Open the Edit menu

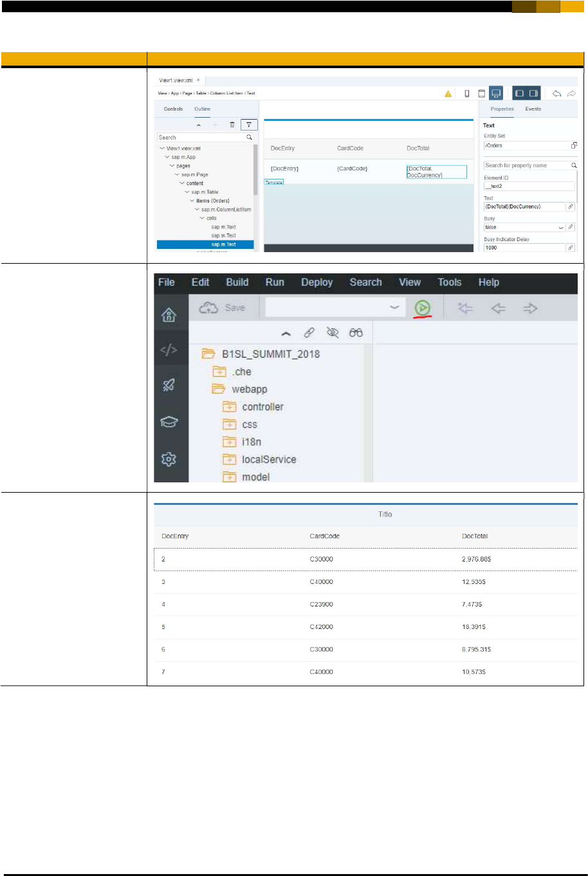(200, 282)
